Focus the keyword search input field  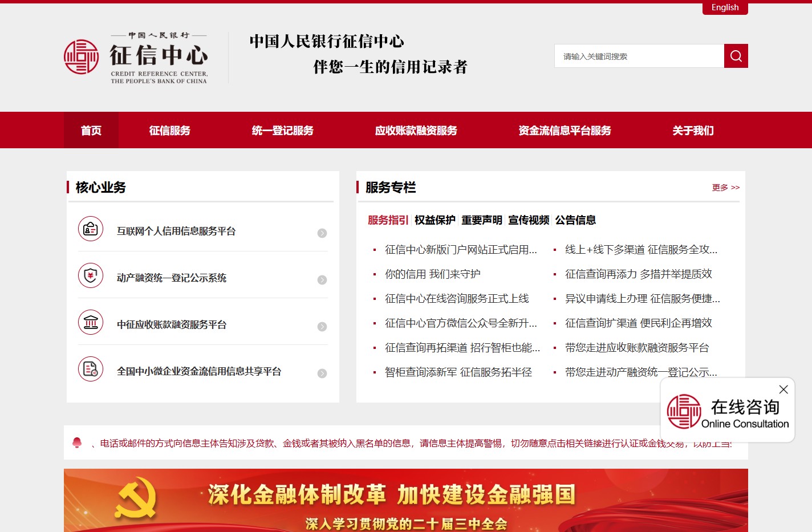[639, 56]
